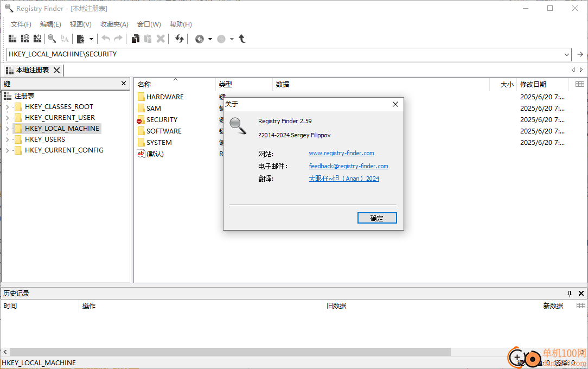Click the address bar path field

pos(285,54)
